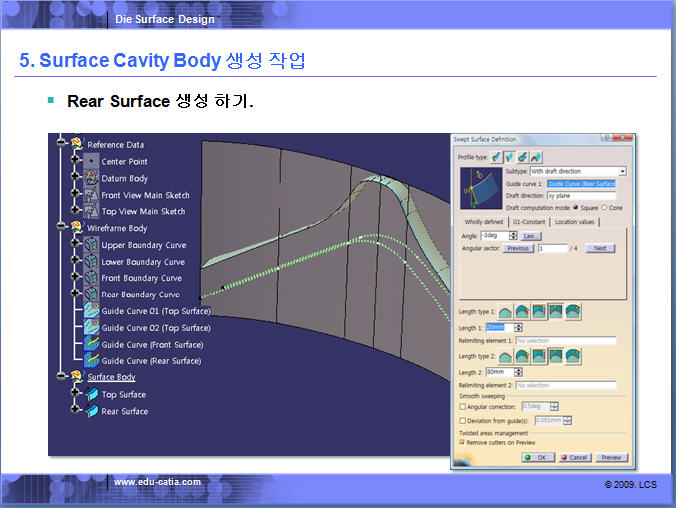Click Next angular sector button
Viewport: 676px width, 508px height.
pos(600,248)
